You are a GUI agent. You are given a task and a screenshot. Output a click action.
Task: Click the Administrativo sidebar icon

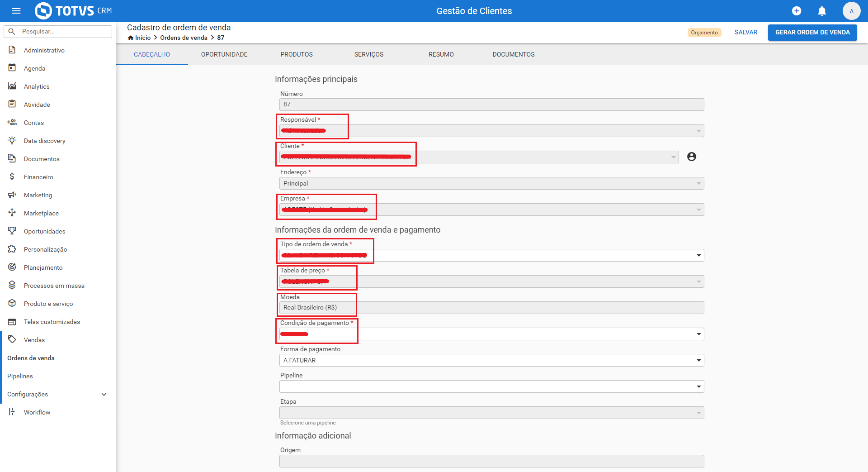(12, 50)
